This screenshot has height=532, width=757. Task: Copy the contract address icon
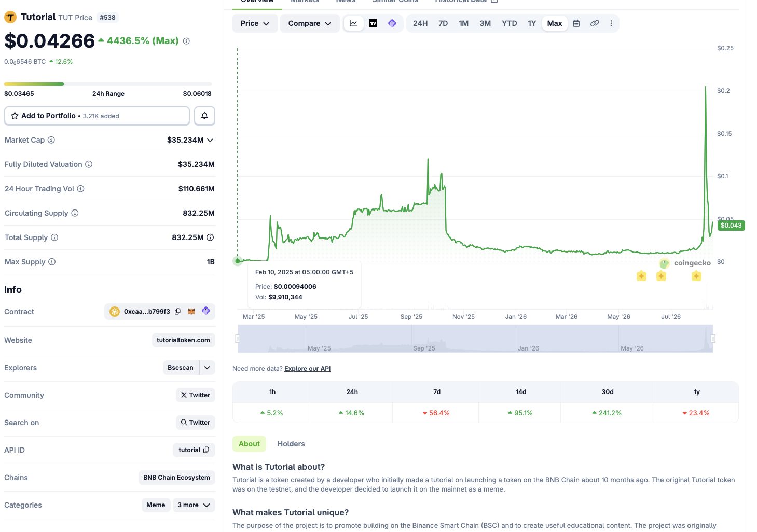click(x=177, y=312)
